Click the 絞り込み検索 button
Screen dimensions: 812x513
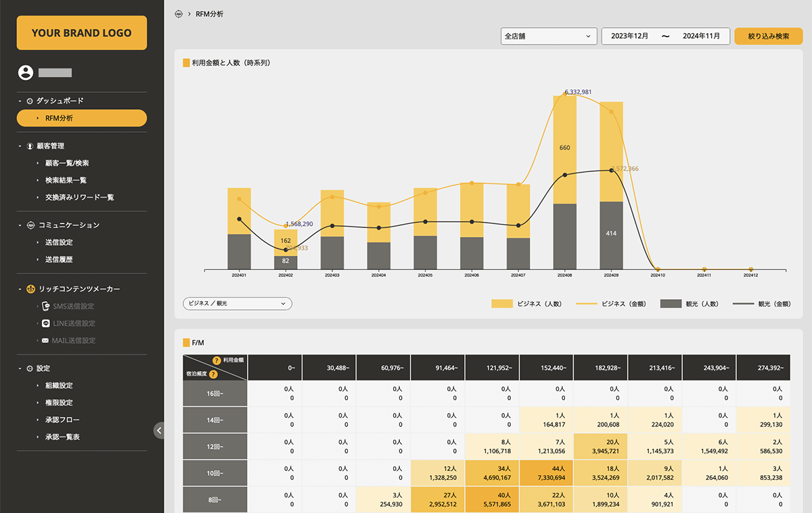768,36
